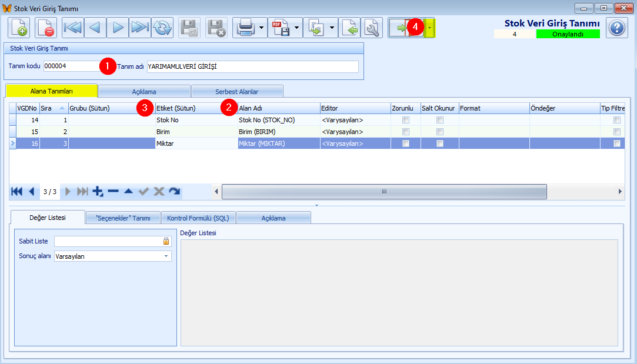The width and height of the screenshot is (637, 364).
Task: Click the Editor column header
Action: (355, 108)
